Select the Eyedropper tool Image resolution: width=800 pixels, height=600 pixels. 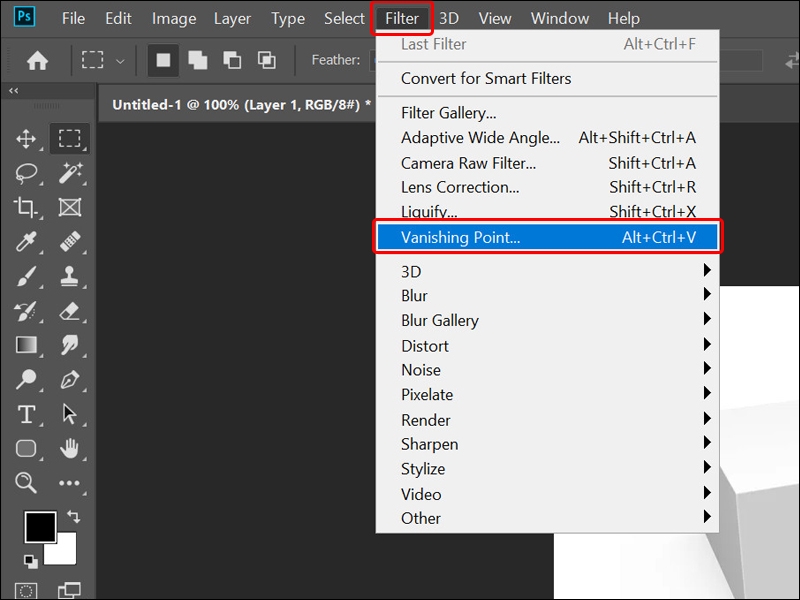(27, 242)
